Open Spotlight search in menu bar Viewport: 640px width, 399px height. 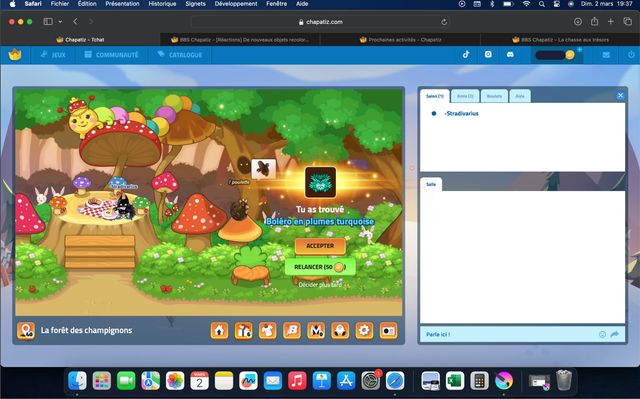(542, 4)
